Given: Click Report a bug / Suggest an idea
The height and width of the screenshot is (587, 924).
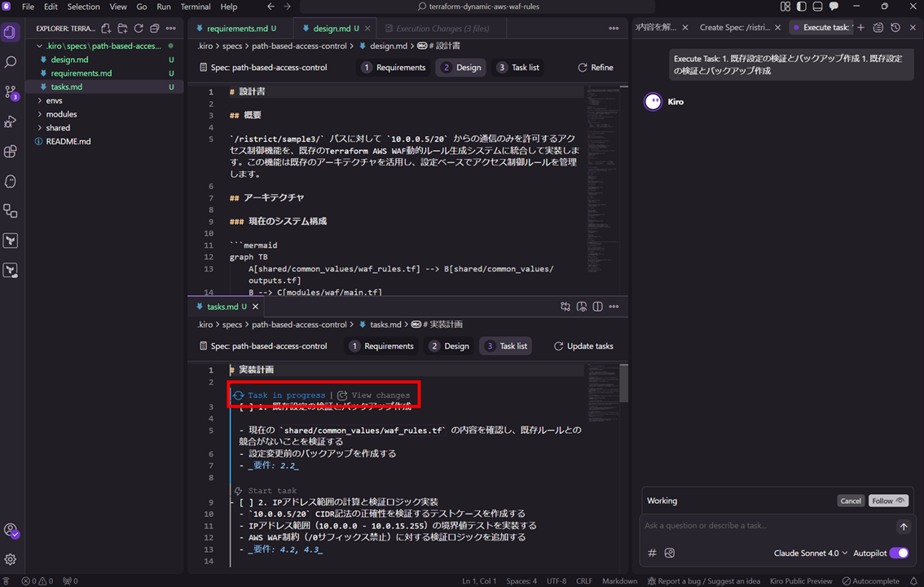Looking at the screenshot, I should tap(704, 581).
